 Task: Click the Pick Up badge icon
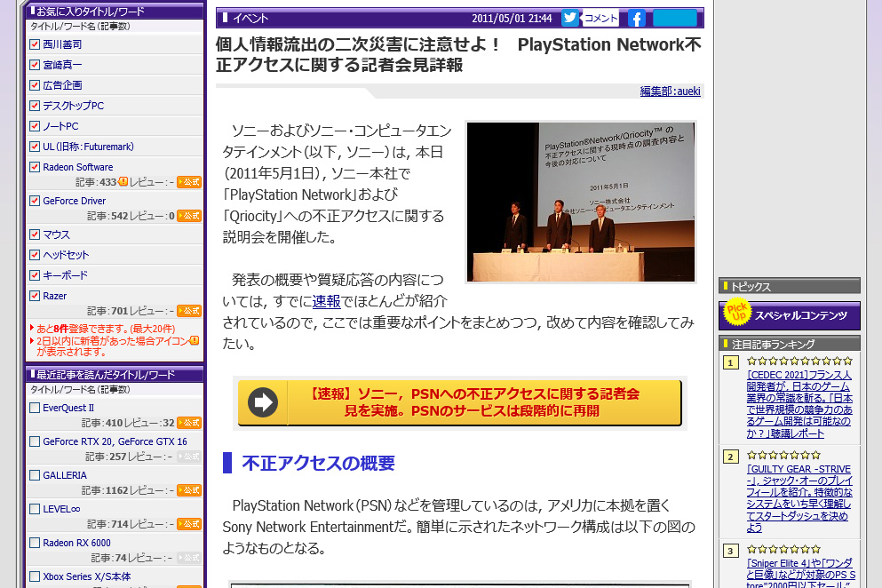click(737, 314)
